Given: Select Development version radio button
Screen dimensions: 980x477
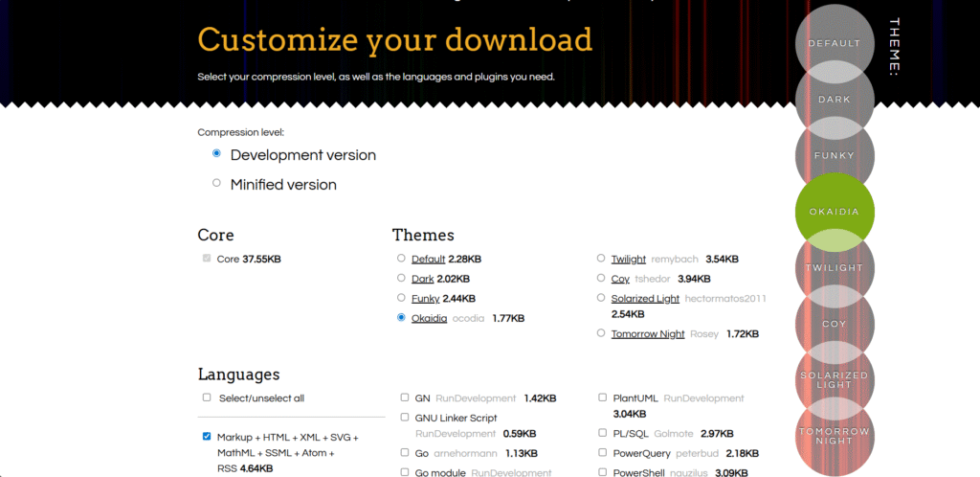Looking at the screenshot, I should click(x=217, y=153).
